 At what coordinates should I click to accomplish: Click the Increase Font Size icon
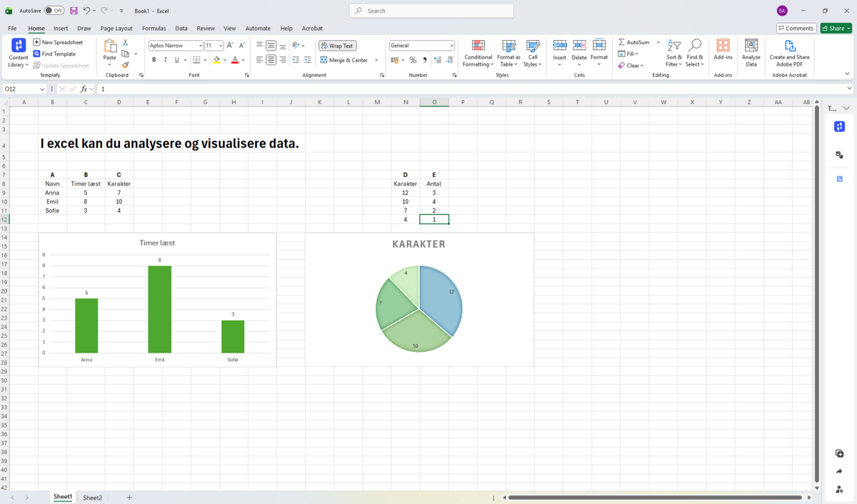231,45
